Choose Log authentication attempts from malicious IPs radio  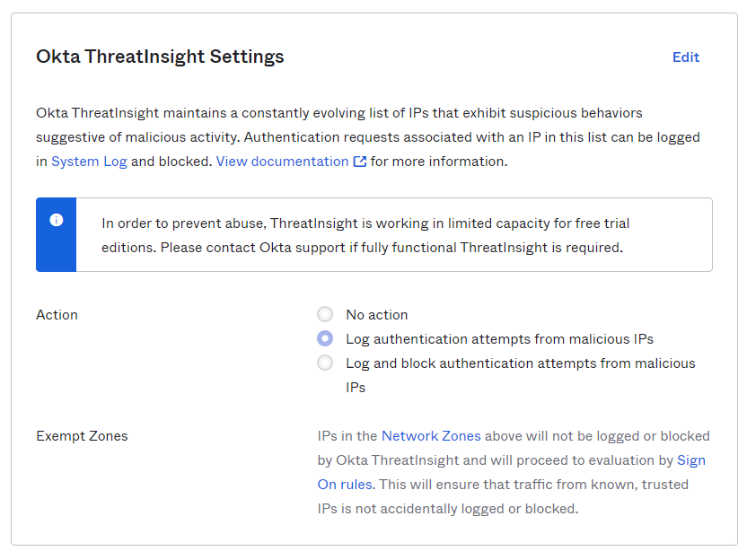pos(325,338)
